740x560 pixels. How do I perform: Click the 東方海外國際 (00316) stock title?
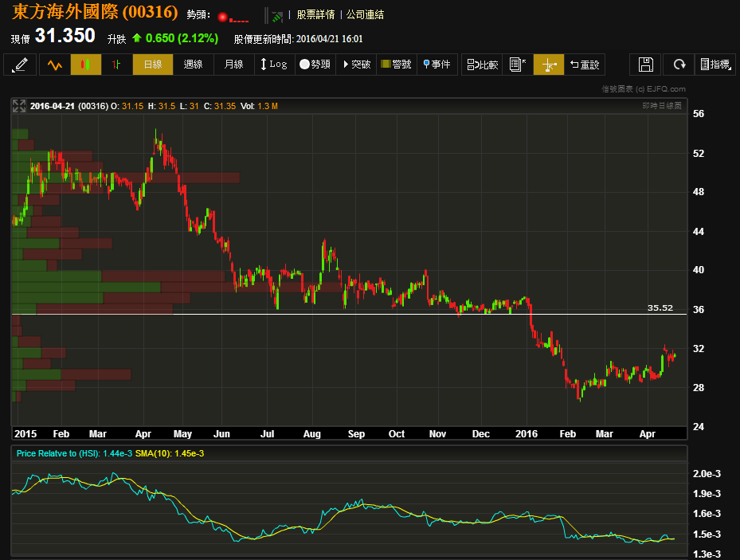(x=95, y=12)
